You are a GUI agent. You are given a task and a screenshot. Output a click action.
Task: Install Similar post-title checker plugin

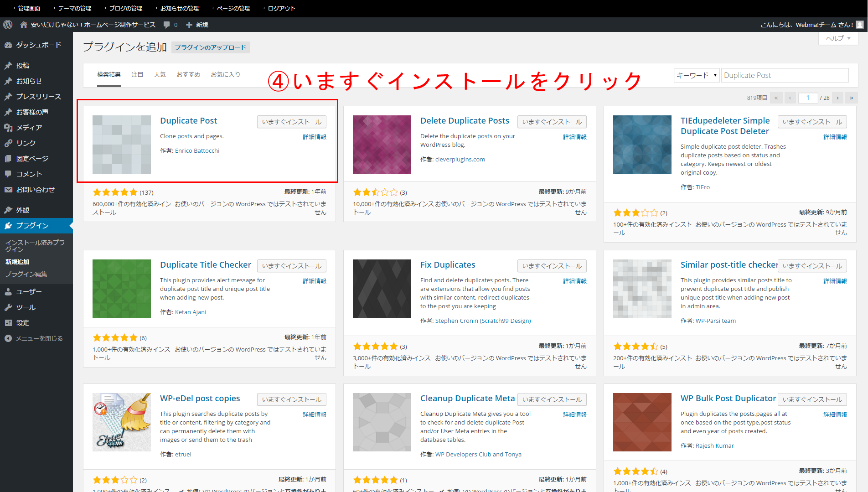coord(812,266)
